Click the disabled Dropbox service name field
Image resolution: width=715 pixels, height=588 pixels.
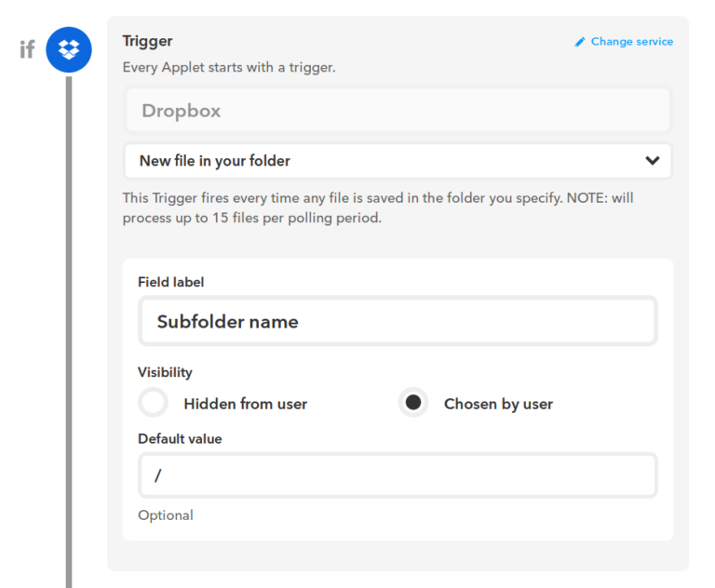[398, 111]
